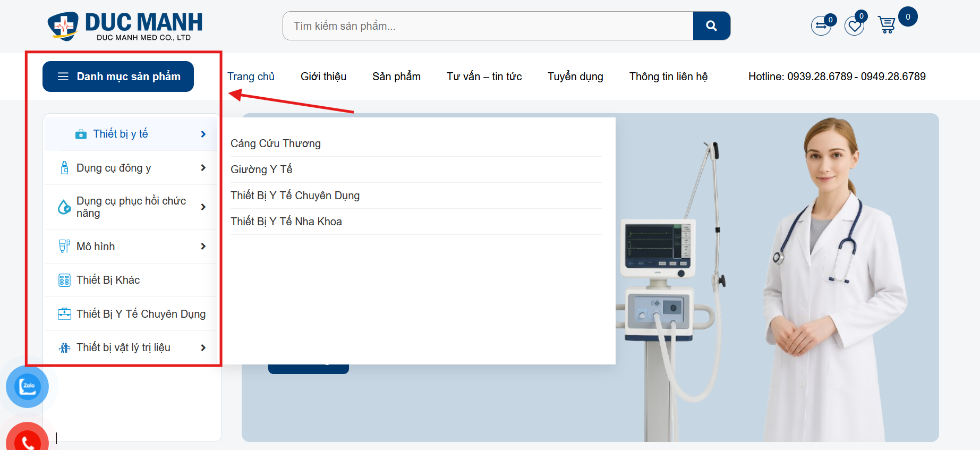Expand the Mô hình category arrow
Image resolution: width=980 pixels, height=450 pixels.
[203, 247]
